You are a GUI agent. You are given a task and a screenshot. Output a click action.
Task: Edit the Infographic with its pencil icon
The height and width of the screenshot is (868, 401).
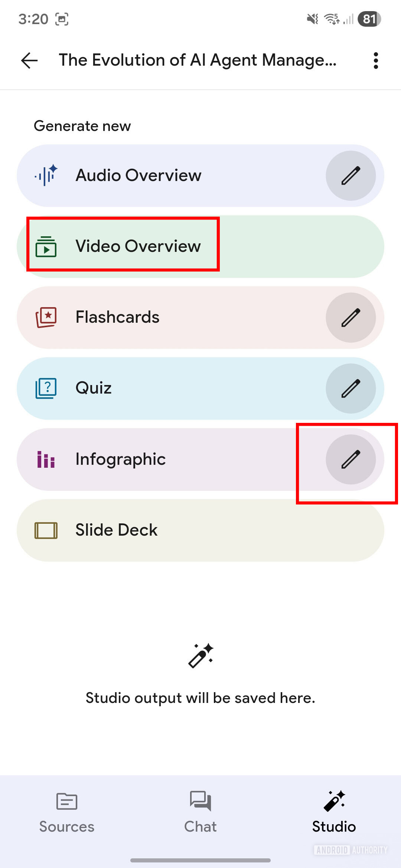(x=350, y=459)
